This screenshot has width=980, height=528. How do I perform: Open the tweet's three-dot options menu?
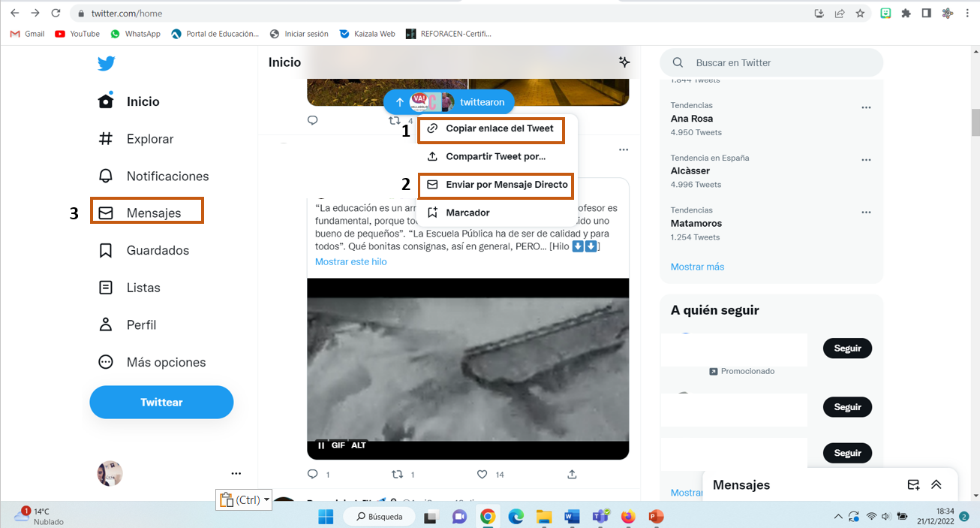[624, 149]
